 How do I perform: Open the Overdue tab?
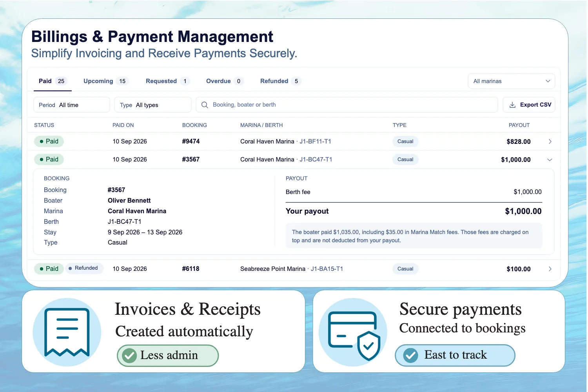(225, 81)
